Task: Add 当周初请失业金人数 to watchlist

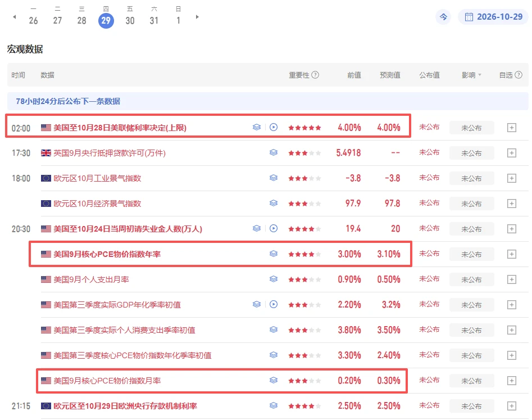Action: point(512,229)
